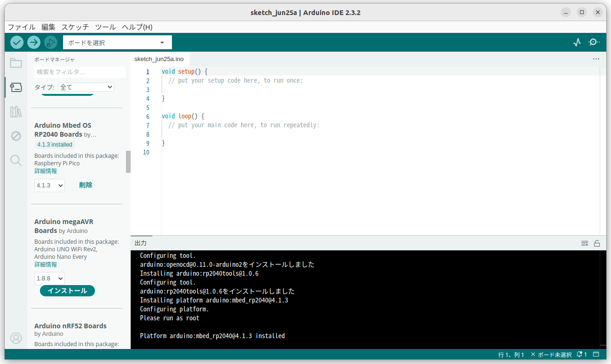Switch to the sketch_jun25a.ino tab
Viewport: 611px width, 364px height.
click(160, 59)
